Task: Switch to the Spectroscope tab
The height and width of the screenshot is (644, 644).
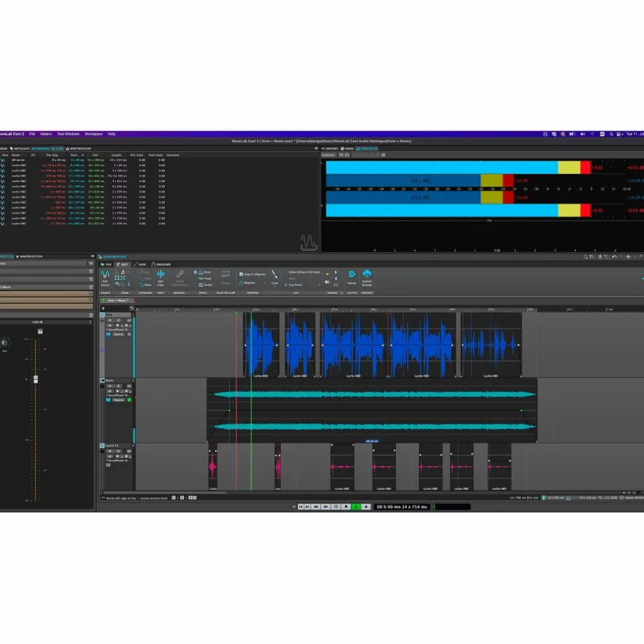Action: click(79, 149)
